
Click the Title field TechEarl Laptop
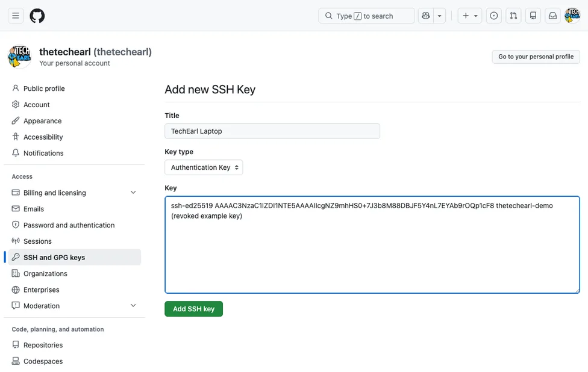click(272, 131)
